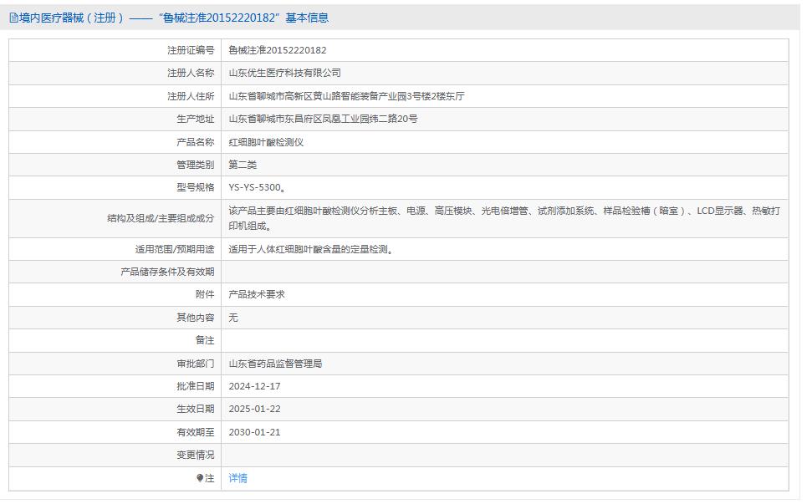Select effective date 2025-01-22
Viewport: 812px width, 504px height.
point(255,409)
